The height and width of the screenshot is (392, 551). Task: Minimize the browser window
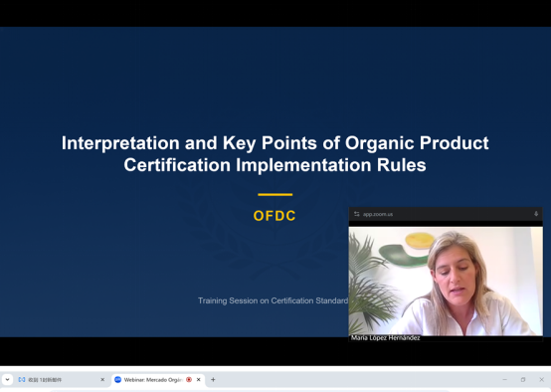[x=505, y=380]
